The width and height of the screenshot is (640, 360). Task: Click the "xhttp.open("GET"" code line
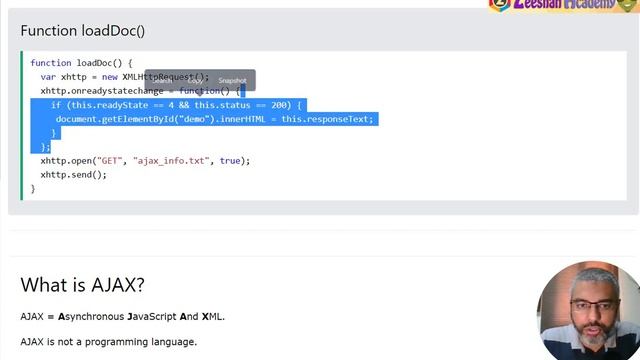pyautogui.click(x=145, y=161)
